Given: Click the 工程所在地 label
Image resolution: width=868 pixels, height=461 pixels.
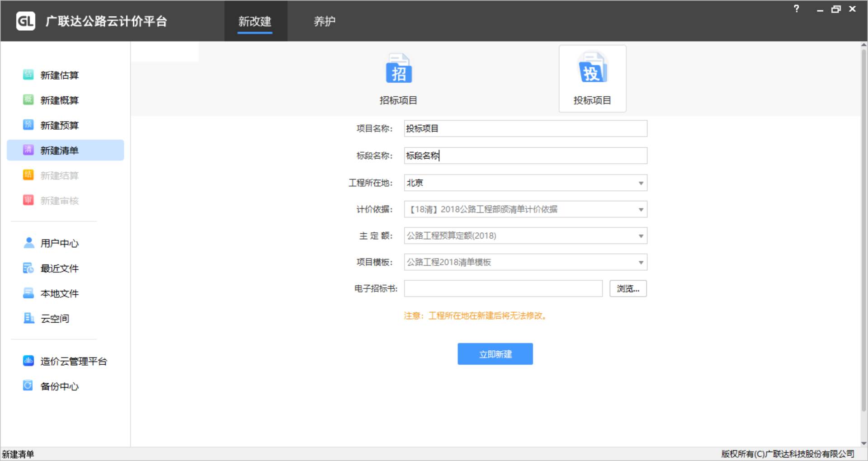Looking at the screenshot, I should tap(370, 183).
